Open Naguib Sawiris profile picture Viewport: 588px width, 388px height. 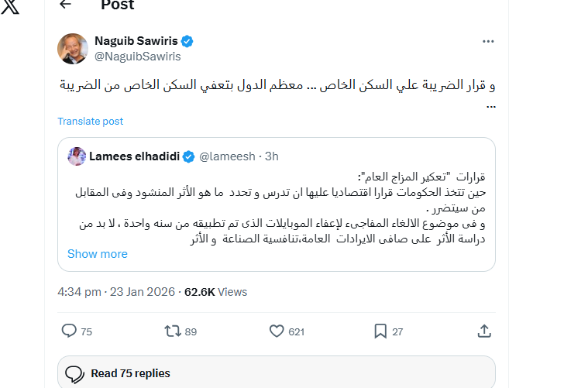pyautogui.click(x=73, y=48)
